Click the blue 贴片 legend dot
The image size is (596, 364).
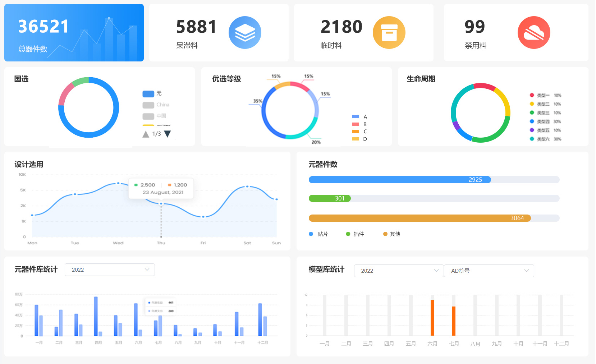pos(311,234)
